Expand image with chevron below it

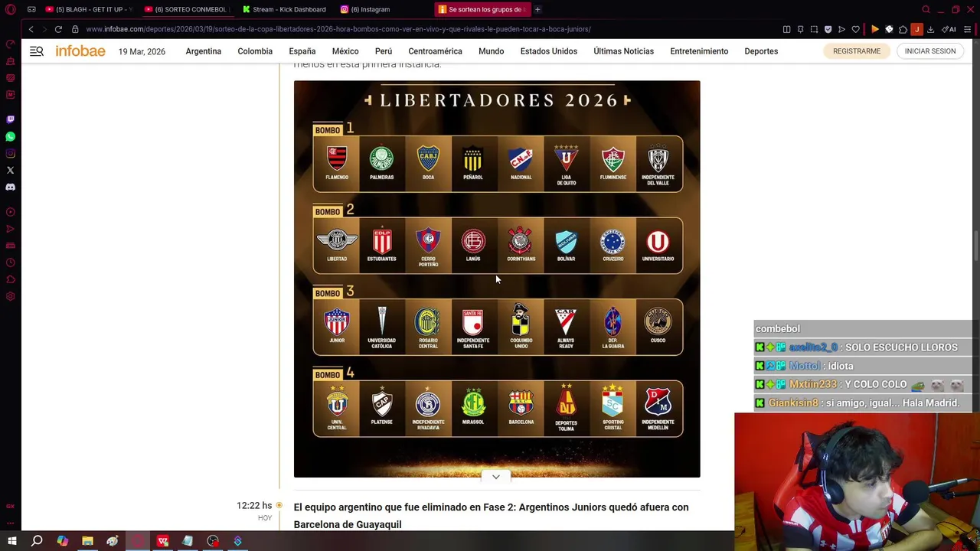click(496, 477)
